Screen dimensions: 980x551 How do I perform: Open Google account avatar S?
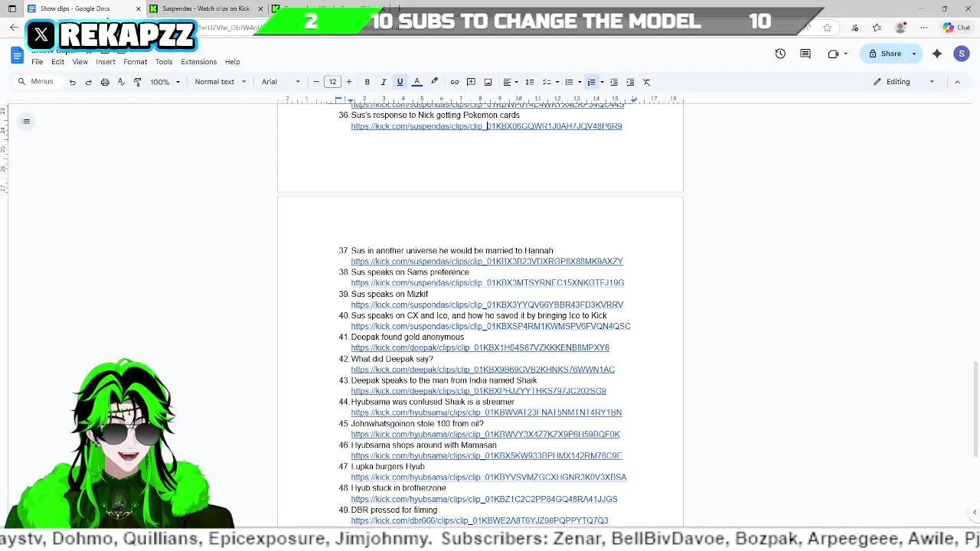[962, 54]
